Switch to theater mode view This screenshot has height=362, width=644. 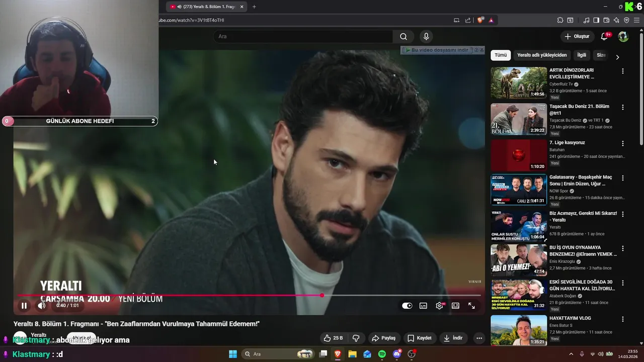tap(455, 306)
